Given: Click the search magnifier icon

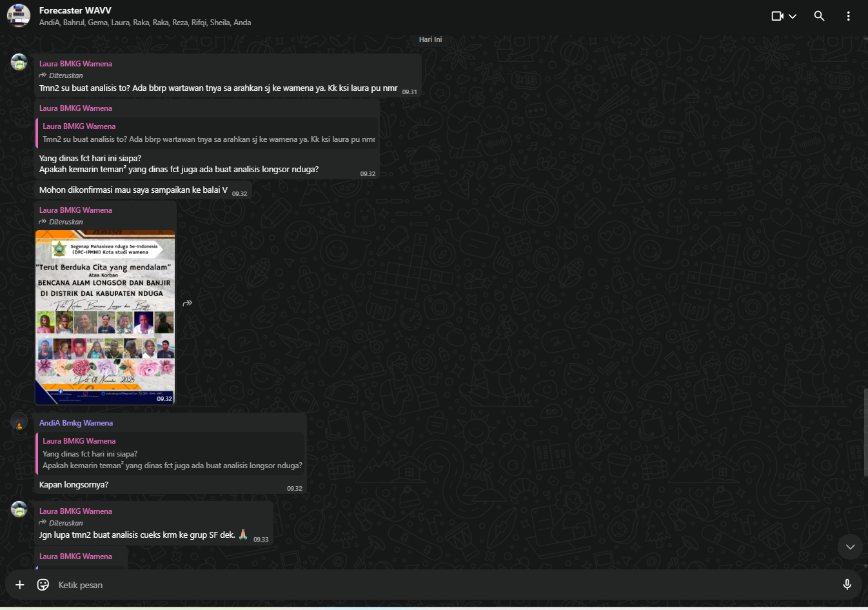Looking at the screenshot, I should [x=819, y=16].
